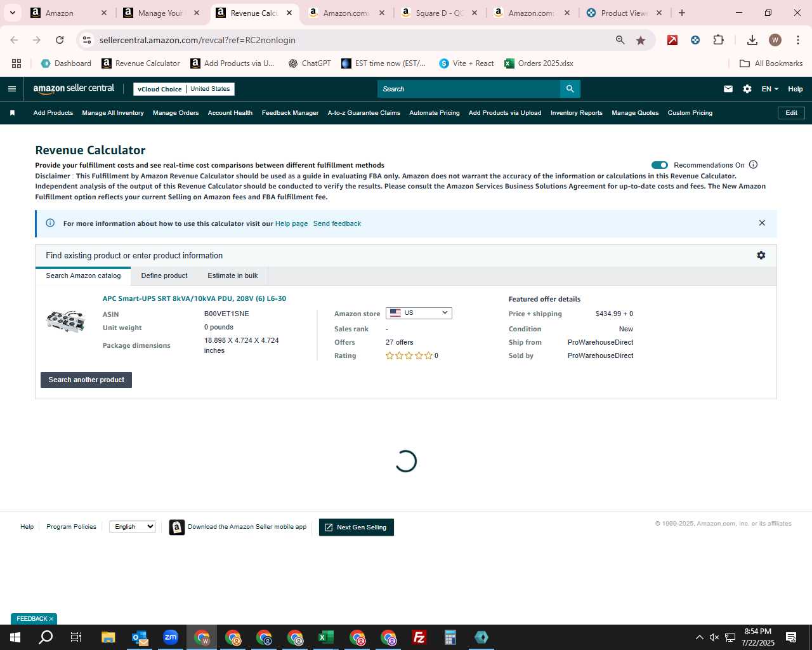Open Windows Start menu
Viewport: 812px width, 650px height.
tap(15, 637)
